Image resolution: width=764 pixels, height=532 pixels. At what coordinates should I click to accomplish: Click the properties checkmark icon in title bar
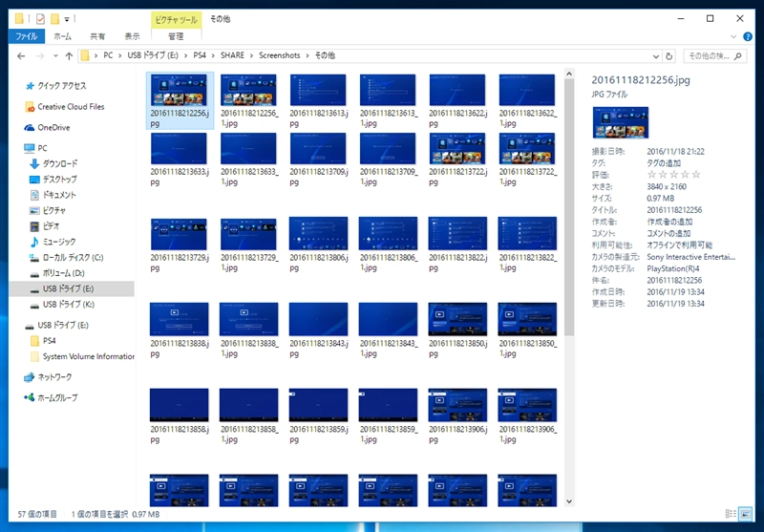(40, 19)
